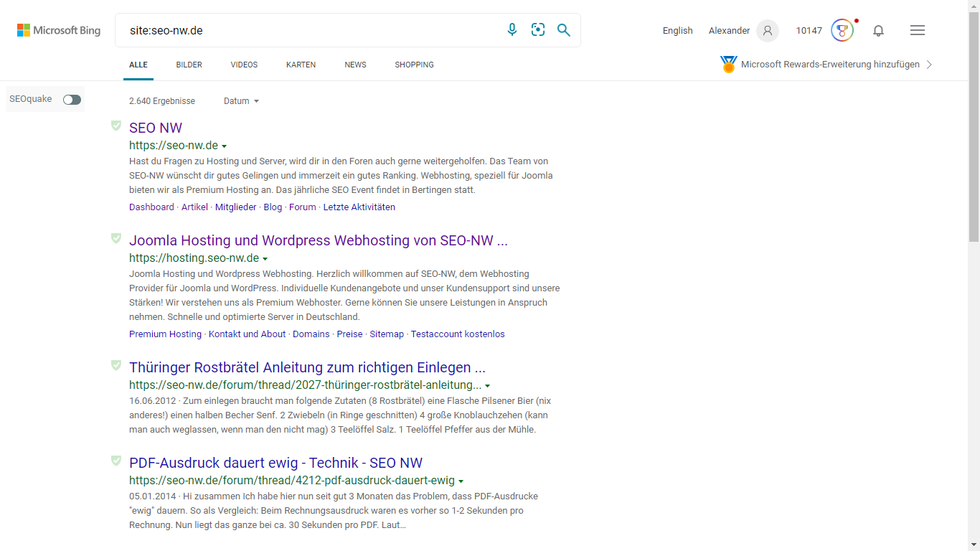Expand arrow next to https://seo-nw.de
The image size is (980, 551).
pyautogui.click(x=225, y=146)
